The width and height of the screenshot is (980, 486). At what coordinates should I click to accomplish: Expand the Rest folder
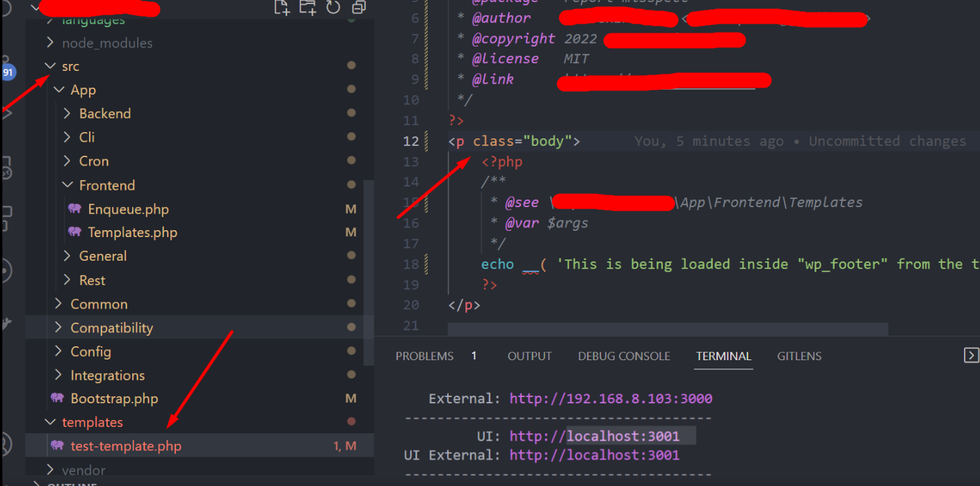pyautogui.click(x=67, y=280)
